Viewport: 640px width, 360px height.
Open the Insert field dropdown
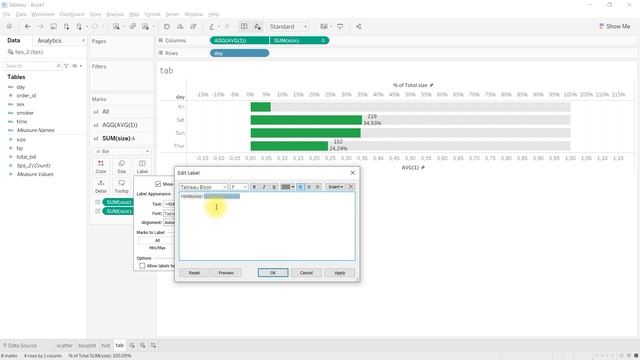click(336, 187)
